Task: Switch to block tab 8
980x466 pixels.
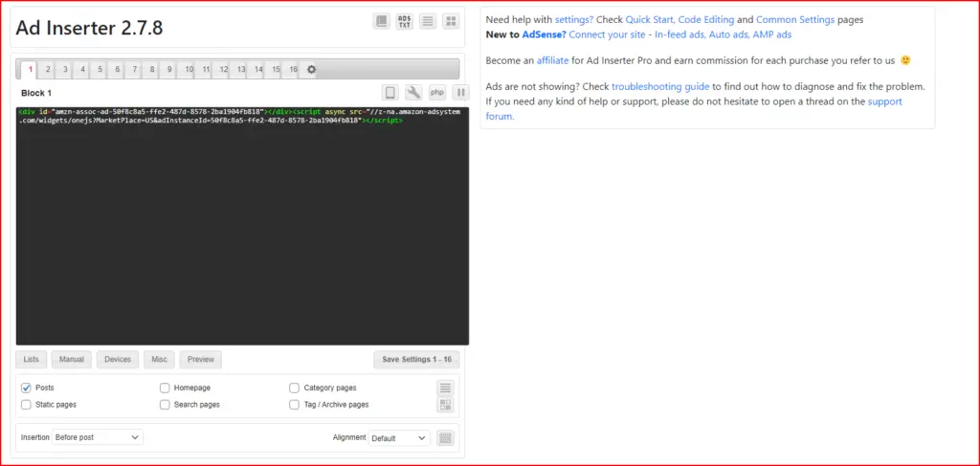Action: point(152,70)
